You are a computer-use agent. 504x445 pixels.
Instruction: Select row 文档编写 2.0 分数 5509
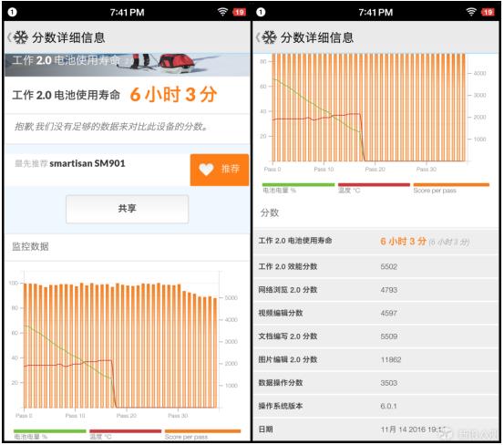click(375, 336)
